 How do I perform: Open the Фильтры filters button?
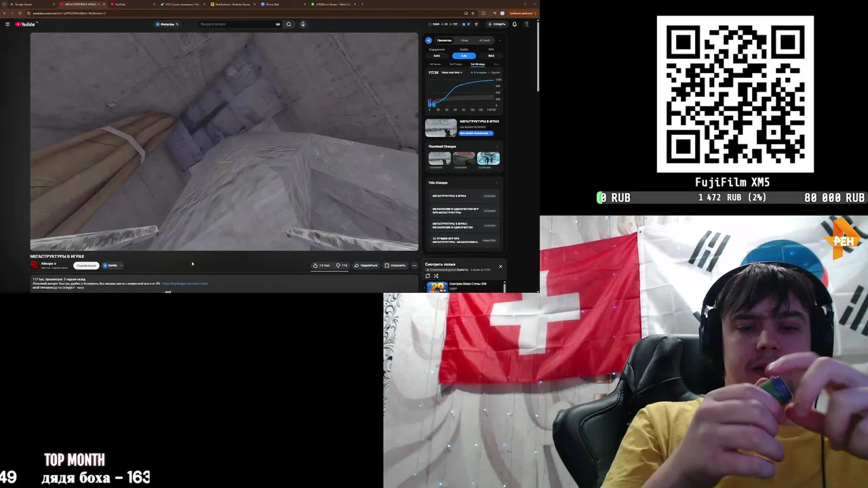[x=167, y=24]
